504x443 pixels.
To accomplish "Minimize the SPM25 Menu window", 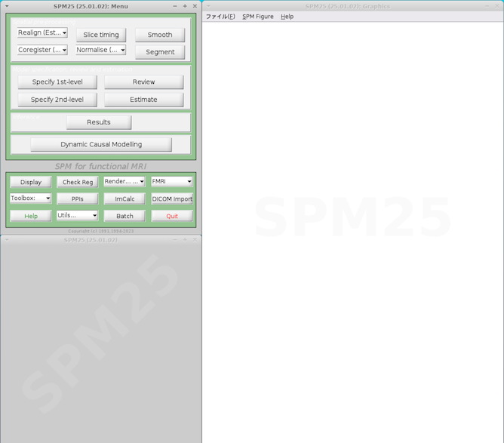I will click(175, 6).
